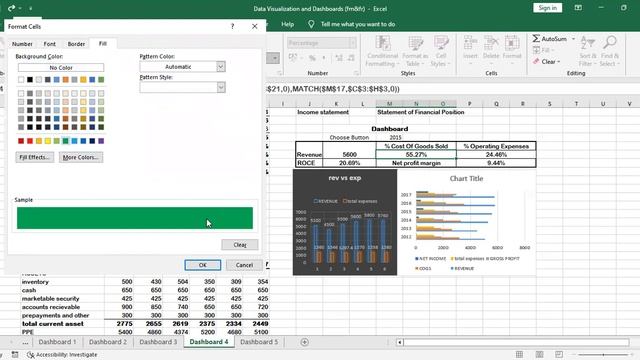This screenshot has width=640, height=360.
Task: Open the Help ribbon tab
Action: pos(287,24)
